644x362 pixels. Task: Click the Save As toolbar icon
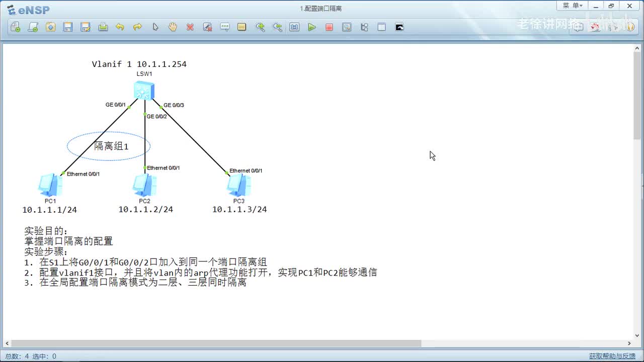tap(86, 27)
